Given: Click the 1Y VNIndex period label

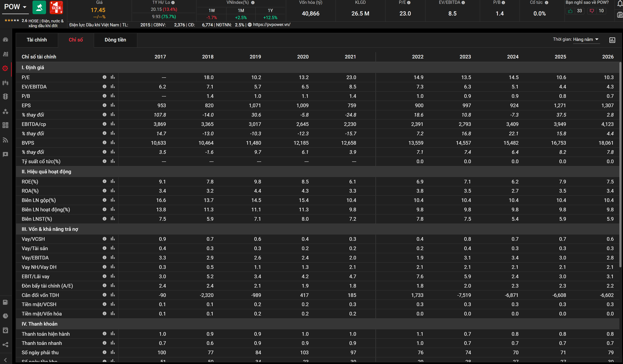Looking at the screenshot, I should [270, 11].
